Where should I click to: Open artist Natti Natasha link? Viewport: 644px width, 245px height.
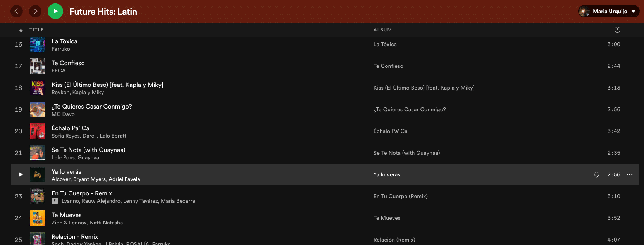[106, 223]
